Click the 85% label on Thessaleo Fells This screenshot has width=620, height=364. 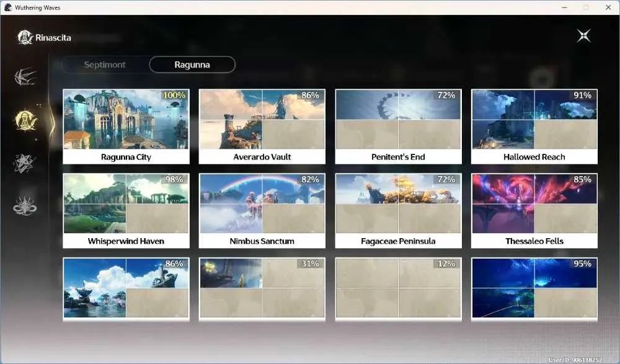coord(582,179)
